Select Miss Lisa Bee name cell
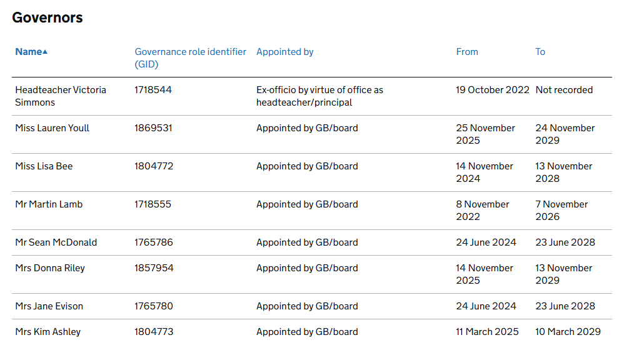644x350 pixels. (44, 166)
